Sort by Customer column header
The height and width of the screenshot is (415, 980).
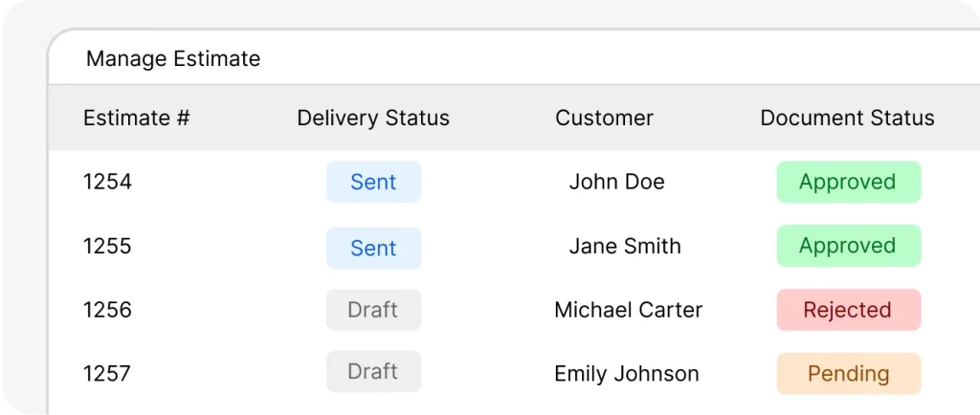click(x=605, y=118)
